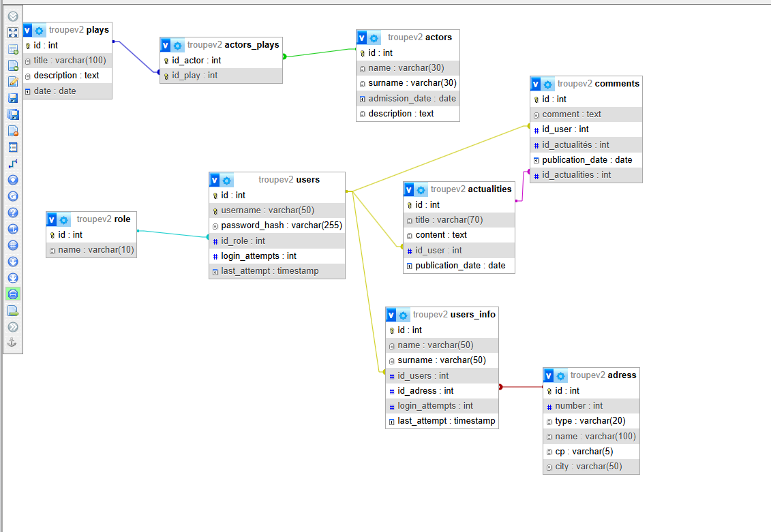Click the Save page floppy disk icon
Screen dimensions: 771x532
click(x=13, y=98)
